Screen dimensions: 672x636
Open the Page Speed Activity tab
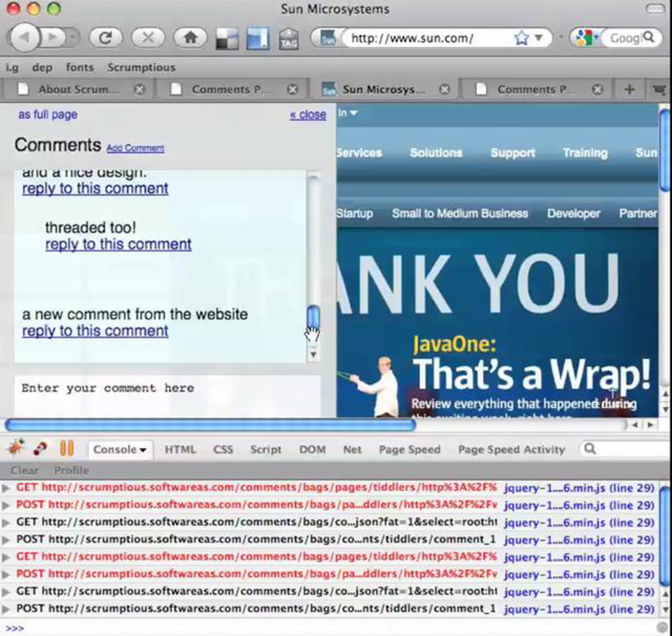511,450
